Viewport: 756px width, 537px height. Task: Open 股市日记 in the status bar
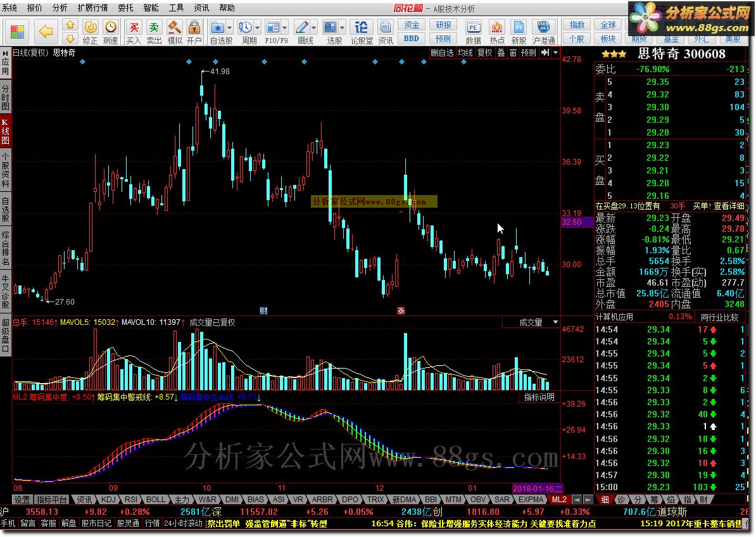coord(96,524)
